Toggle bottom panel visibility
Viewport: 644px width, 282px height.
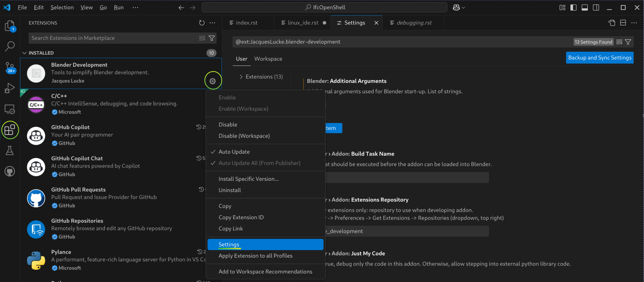click(x=585, y=8)
